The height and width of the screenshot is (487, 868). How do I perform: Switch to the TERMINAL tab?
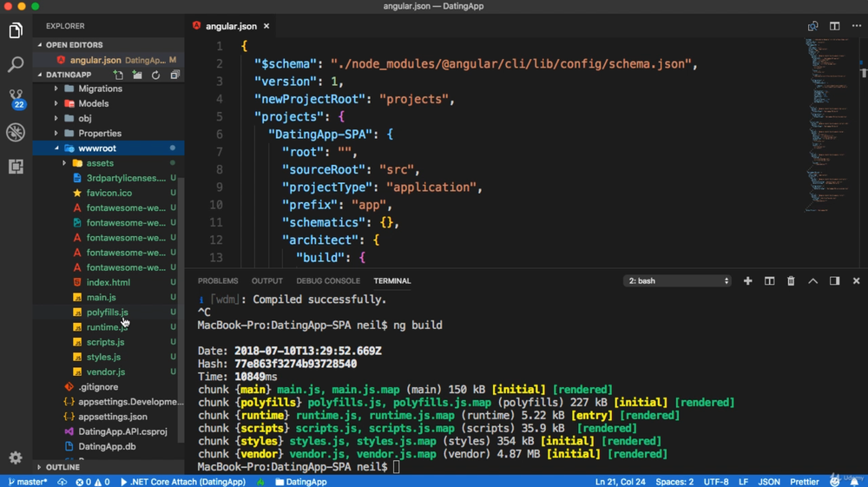[392, 281]
